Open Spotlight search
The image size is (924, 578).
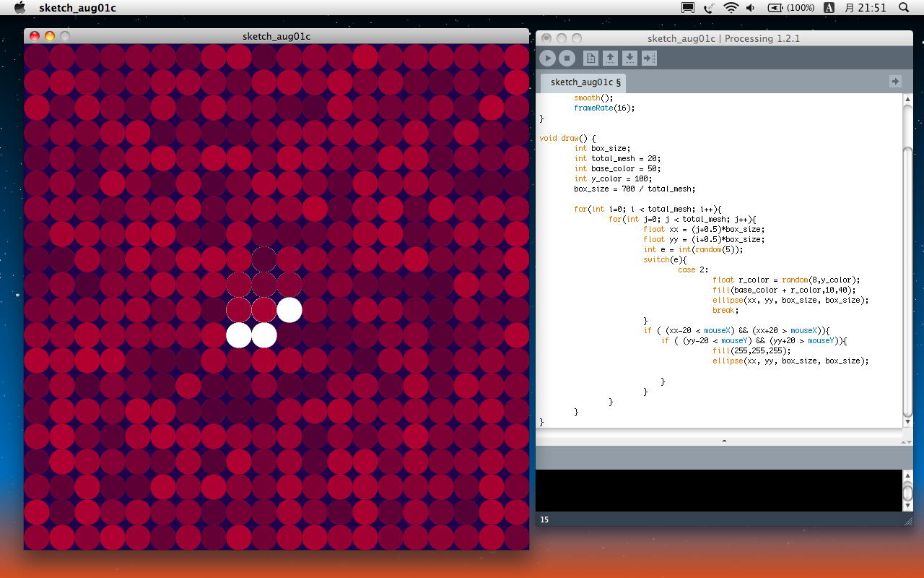click(x=904, y=7)
